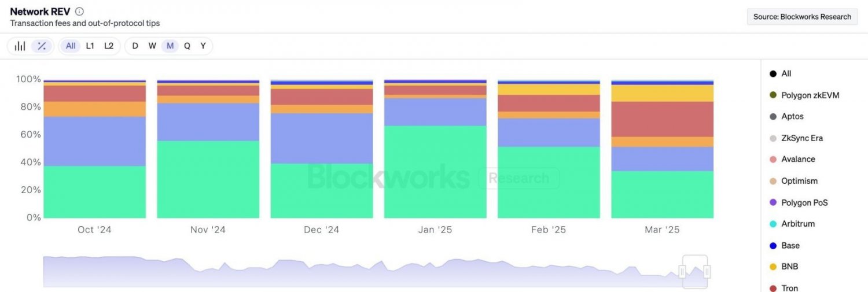Click the right handle of range selector
Image resolution: width=868 pixels, height=292 pixels.
coord(707,272)
